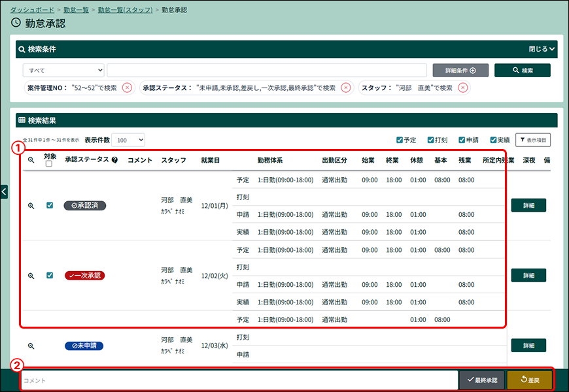Toggle the 申請 row checkbox
The image size is (569, 392).
(x=462, y=140)
